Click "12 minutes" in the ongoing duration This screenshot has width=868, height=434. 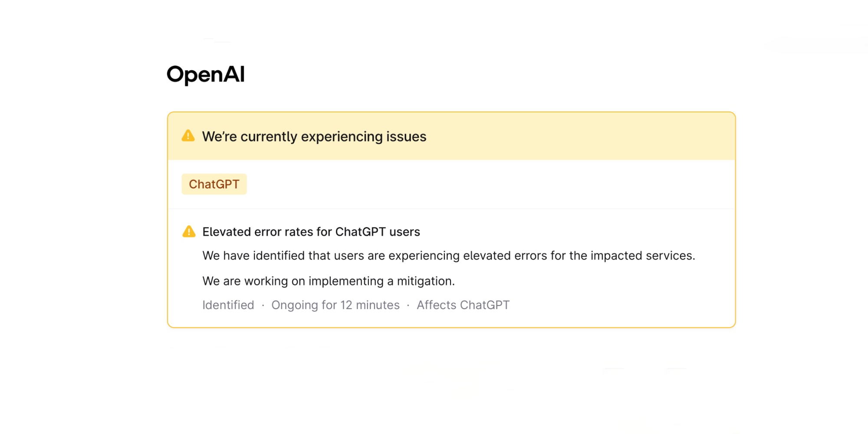(370, 305)
